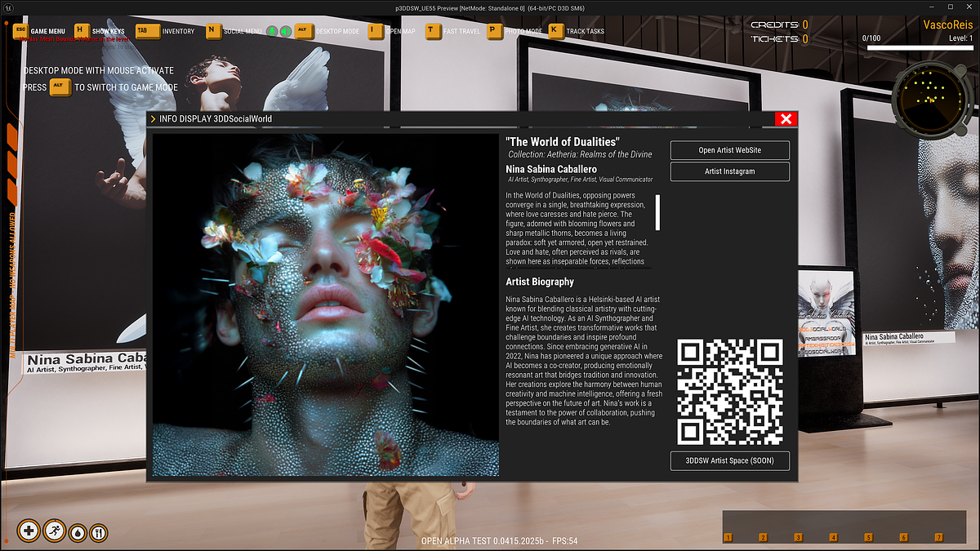980x551 pixels.
Task: Click the Open Artist WebSite button
Action: pyautogui.click(x=729, y=150)
